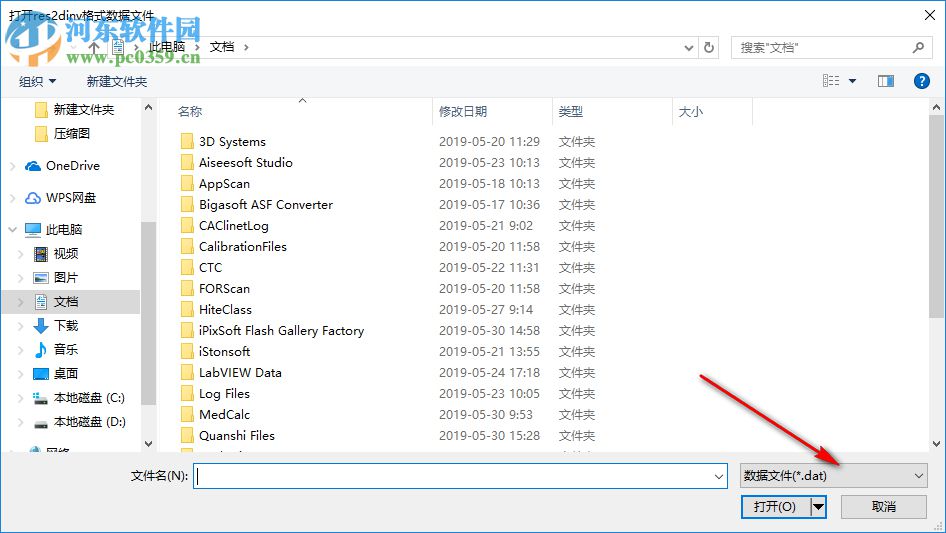Screen dimensions: 946x533
Task: Expand the 本地磁盘 (C:) tree node
Action: [x=21, y=398]
